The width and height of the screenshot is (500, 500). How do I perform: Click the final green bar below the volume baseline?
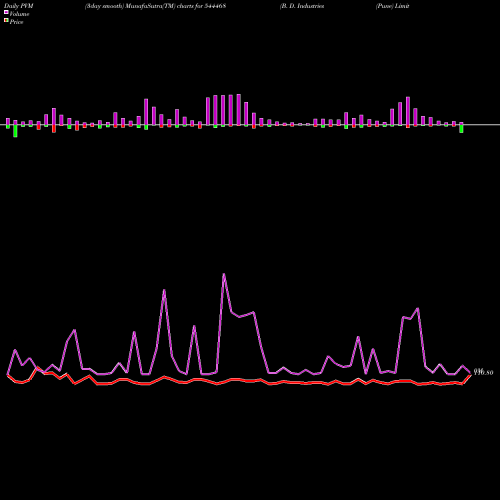pyautogui.click(x=461, y=129)
